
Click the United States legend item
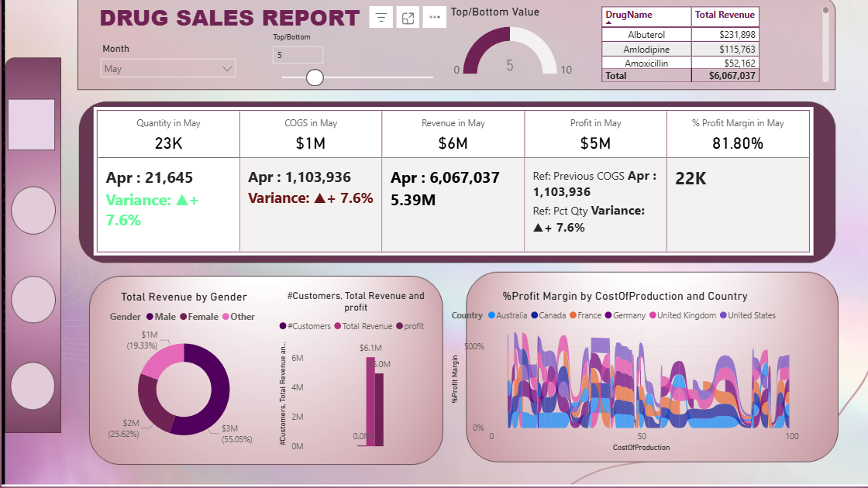pyautogui.click(x=748, y=315)
